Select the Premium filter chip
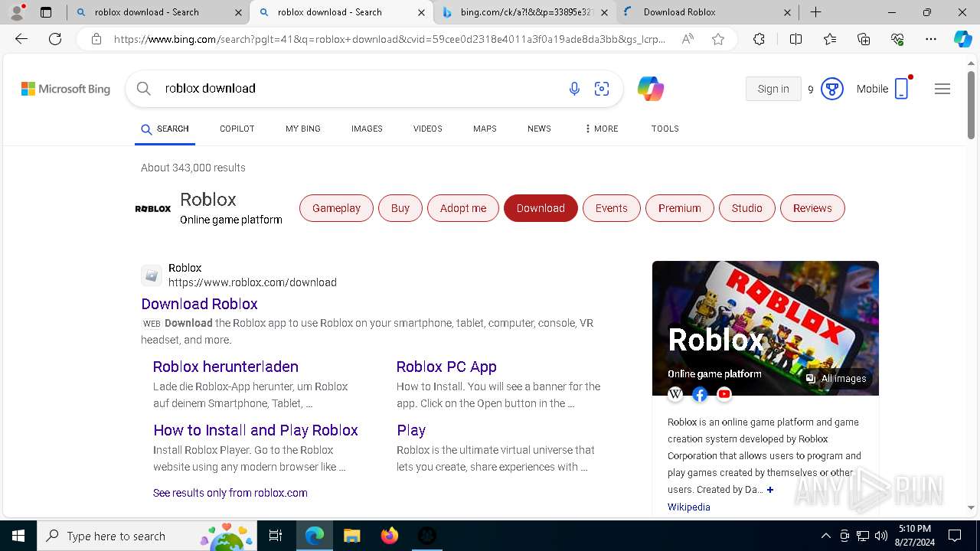The height and width of the screenshot is (551, 980). (x=680, y=208)
